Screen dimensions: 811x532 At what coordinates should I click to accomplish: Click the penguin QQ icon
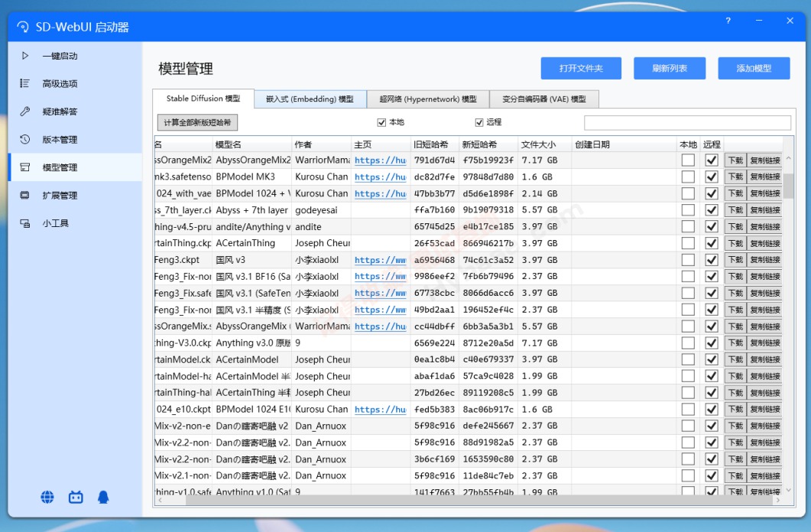pyautogui.click(x=103, y=498)
